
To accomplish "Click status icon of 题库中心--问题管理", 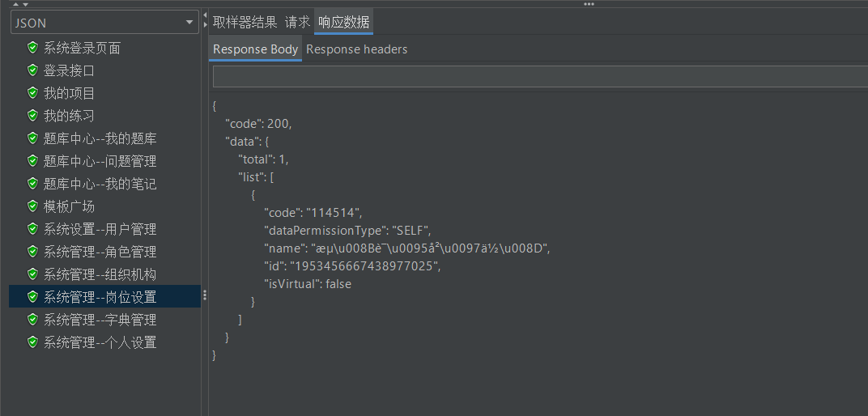I will 32,161.
